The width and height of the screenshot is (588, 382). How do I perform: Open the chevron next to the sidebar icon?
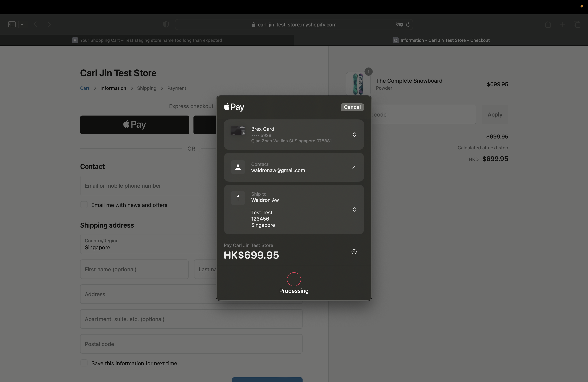(22, 24)
